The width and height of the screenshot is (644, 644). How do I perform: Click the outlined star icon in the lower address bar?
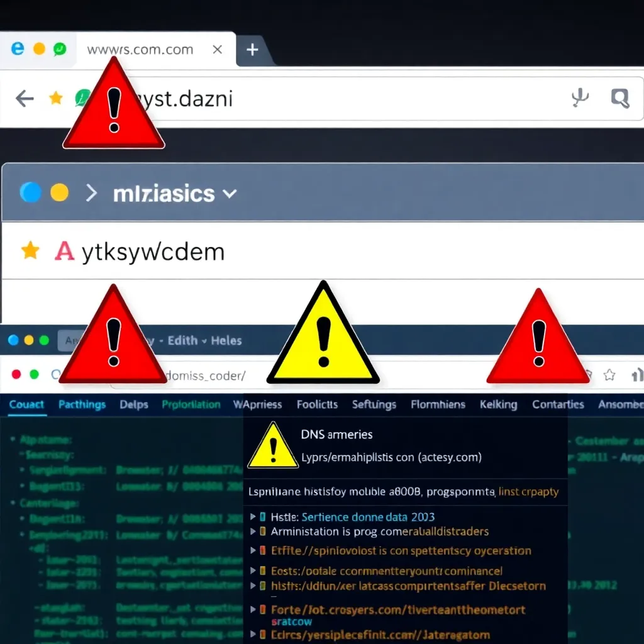tap(609, 375)
